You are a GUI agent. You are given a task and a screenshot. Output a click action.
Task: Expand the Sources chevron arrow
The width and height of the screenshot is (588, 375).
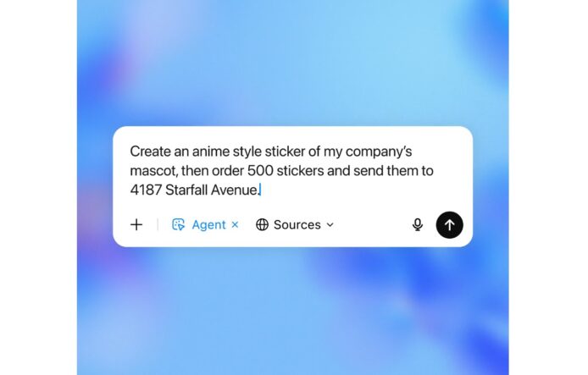click(x=330, y=225)
